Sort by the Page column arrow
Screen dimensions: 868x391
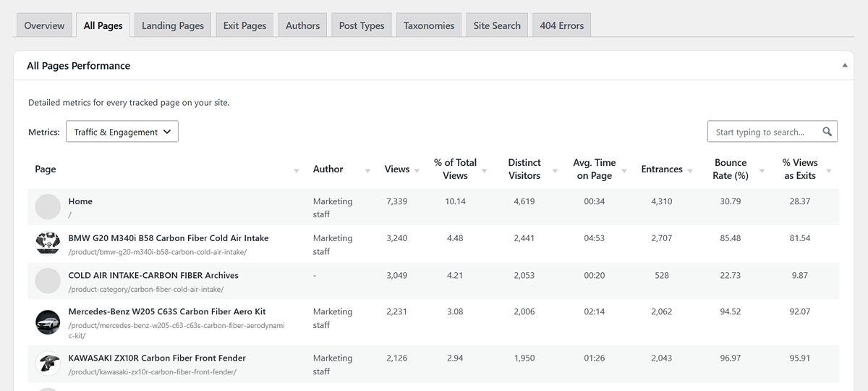297,172
